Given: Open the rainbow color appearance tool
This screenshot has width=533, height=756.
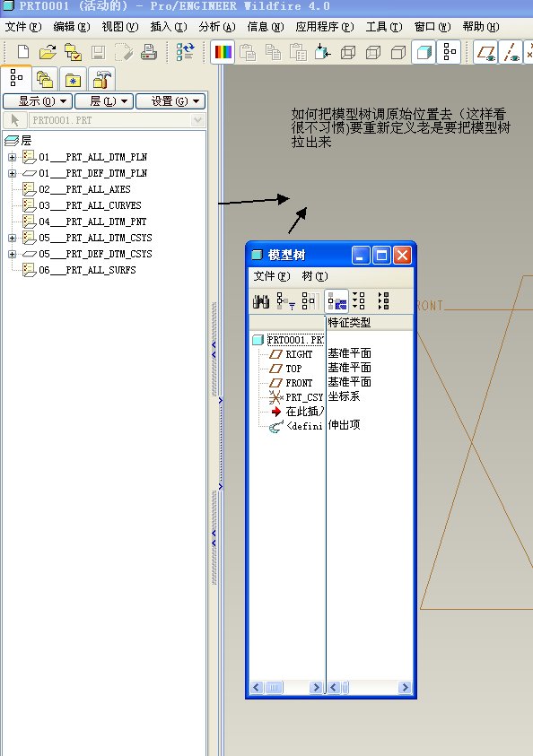Looking at the screenshot, I should 223,52.
